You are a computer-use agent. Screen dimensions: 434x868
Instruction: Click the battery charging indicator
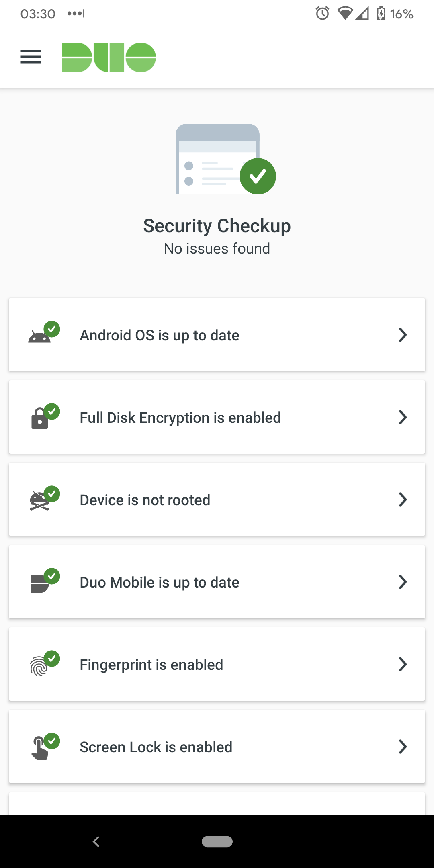coord(379,13)
